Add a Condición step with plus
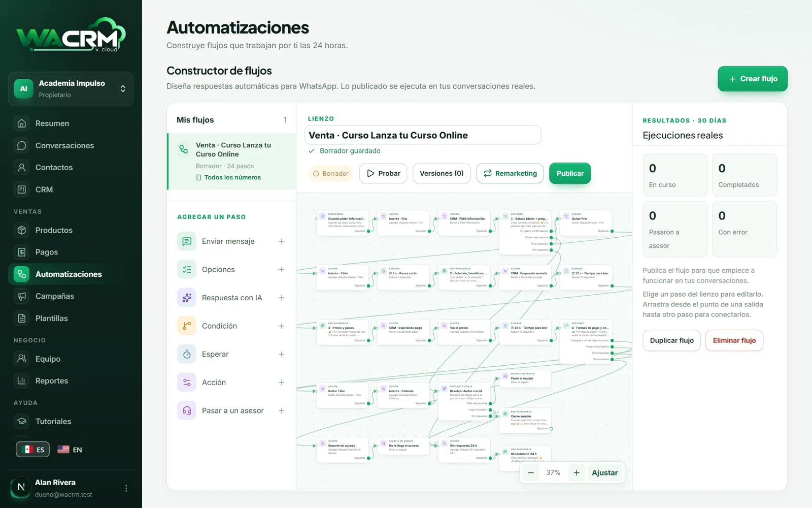 point(282,326)
